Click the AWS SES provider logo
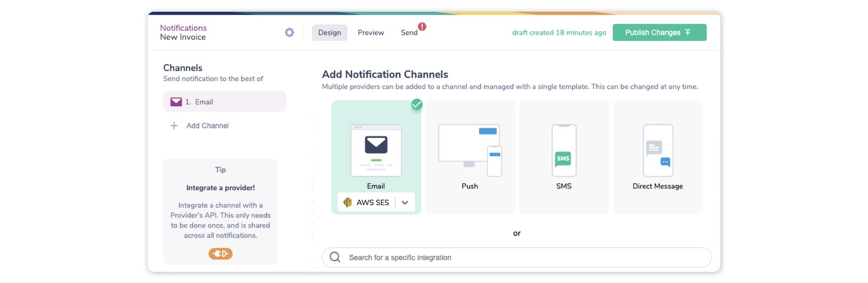Viewport: 868px width, 283px height. [x=347, y=202]
